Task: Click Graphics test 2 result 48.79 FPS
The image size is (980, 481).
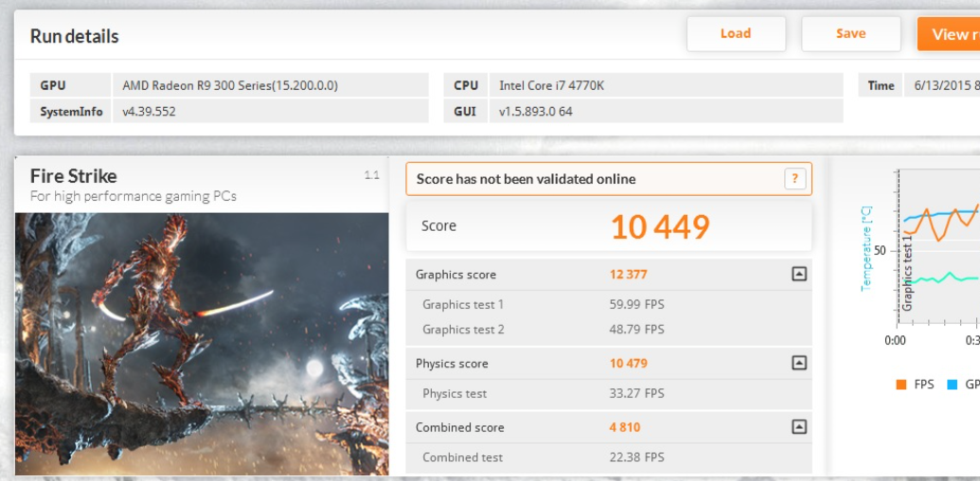Action: pyautogui.click(x=637, y=330)
